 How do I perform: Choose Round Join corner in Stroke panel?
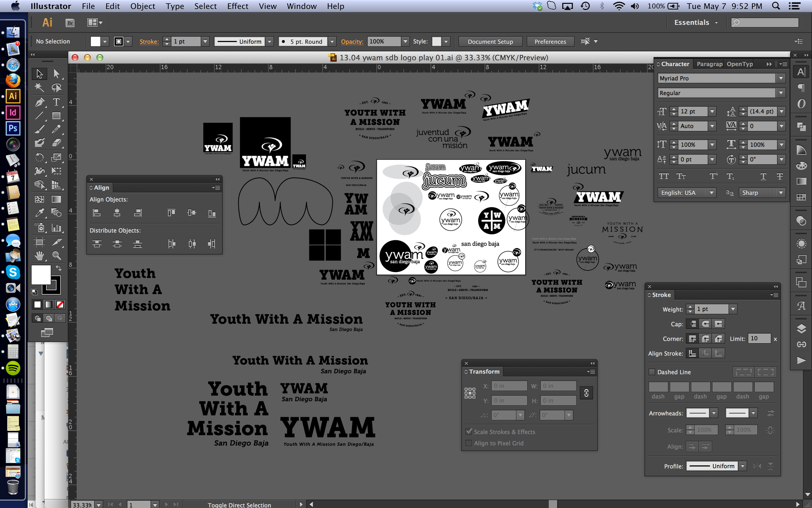pyautogui.click(x=705, y=339)
